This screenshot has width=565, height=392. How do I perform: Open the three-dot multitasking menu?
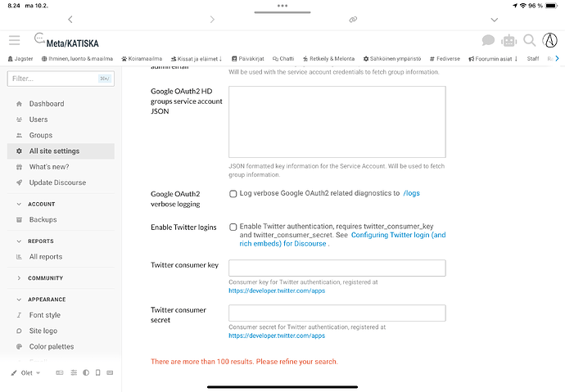click(x=282, y=6)
